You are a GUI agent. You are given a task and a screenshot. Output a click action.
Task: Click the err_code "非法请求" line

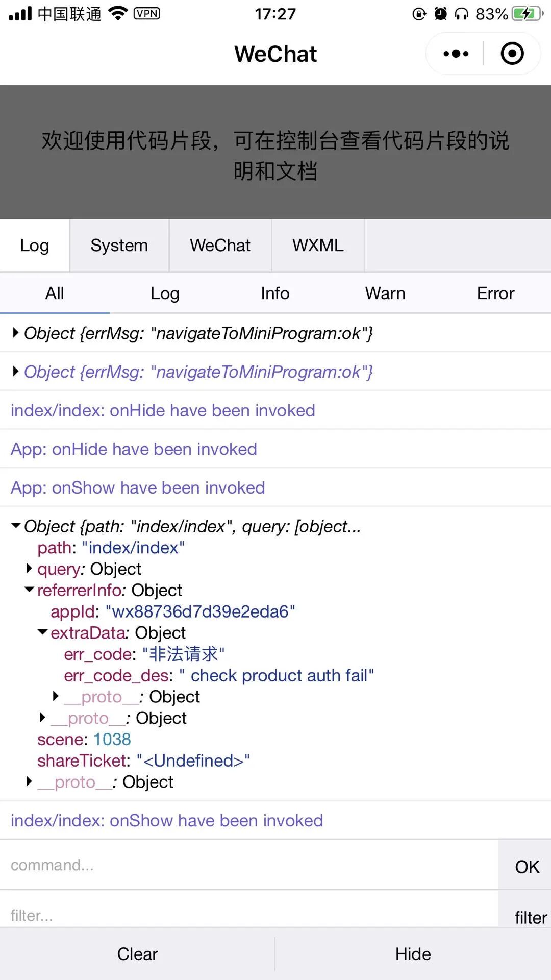click(x=144, y=654)
